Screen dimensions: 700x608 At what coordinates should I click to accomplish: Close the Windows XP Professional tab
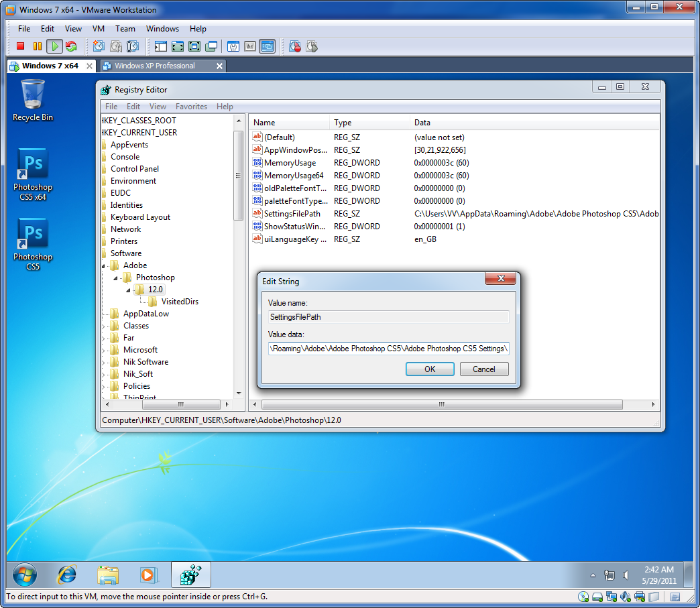point(219,66)
